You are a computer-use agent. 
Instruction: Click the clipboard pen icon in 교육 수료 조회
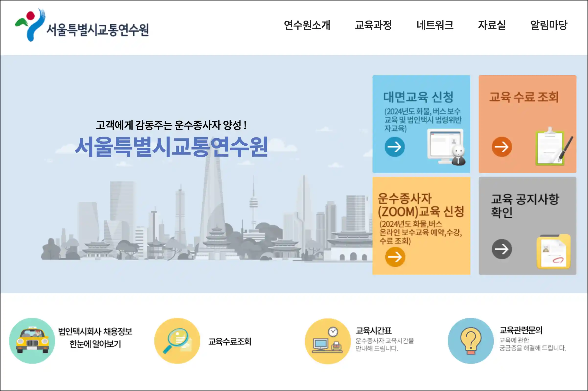pos(554,146)
